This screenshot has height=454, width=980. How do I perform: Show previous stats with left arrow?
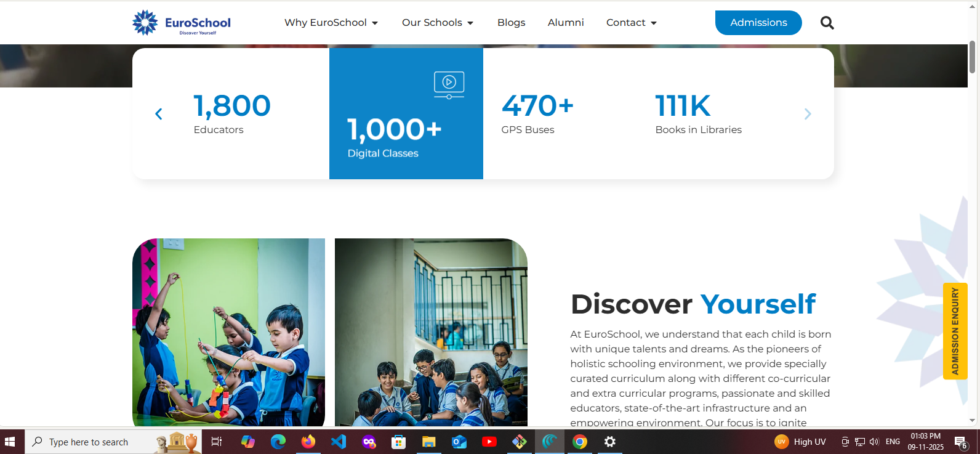click(159, 114)
